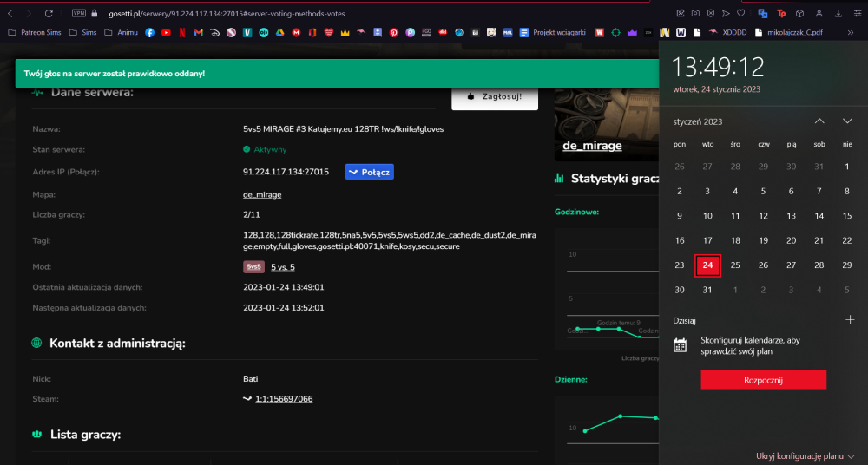The height and width of the screenshot is (465, 868).
Task: Go to next month with the calendar down arrow
Action: [x=847, y=121]
